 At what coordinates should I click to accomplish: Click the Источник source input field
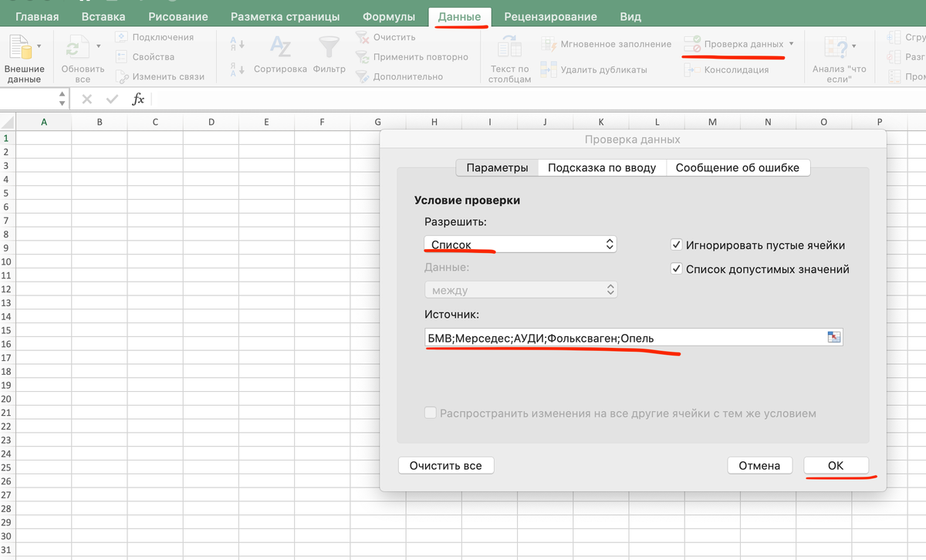(625, 337)
